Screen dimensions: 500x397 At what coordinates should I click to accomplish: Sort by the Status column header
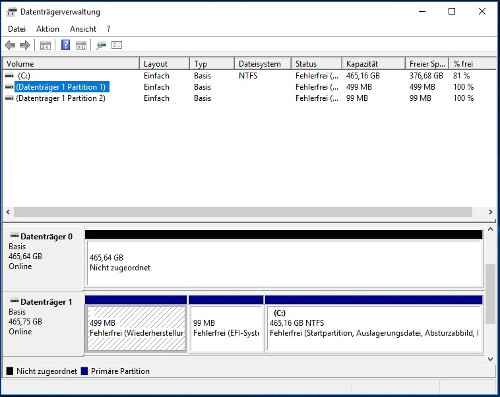pyautogui.click(x=317, y=64)
